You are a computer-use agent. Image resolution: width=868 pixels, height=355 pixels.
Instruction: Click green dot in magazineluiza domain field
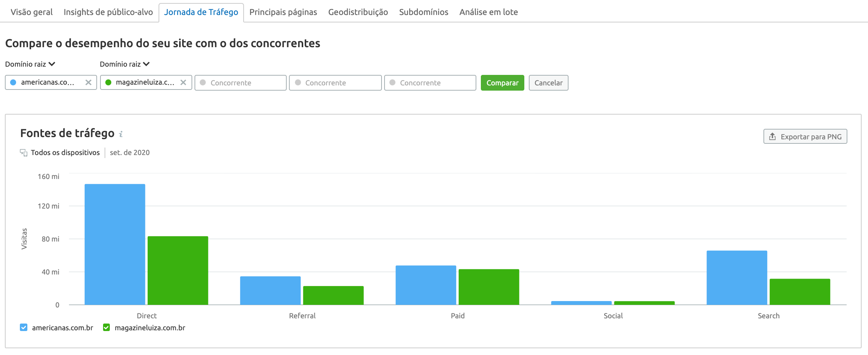pyautogui.click(x=108, y=82)
